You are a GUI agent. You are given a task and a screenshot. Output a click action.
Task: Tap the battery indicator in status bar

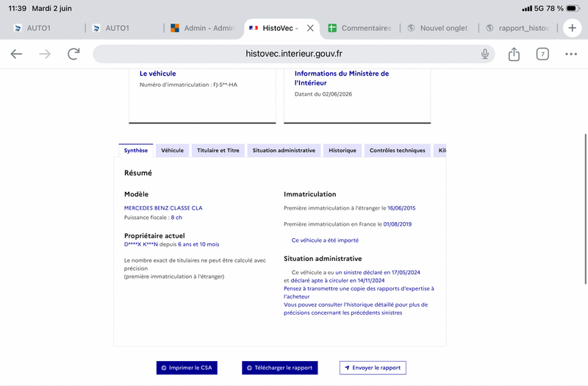pos(573,8)
